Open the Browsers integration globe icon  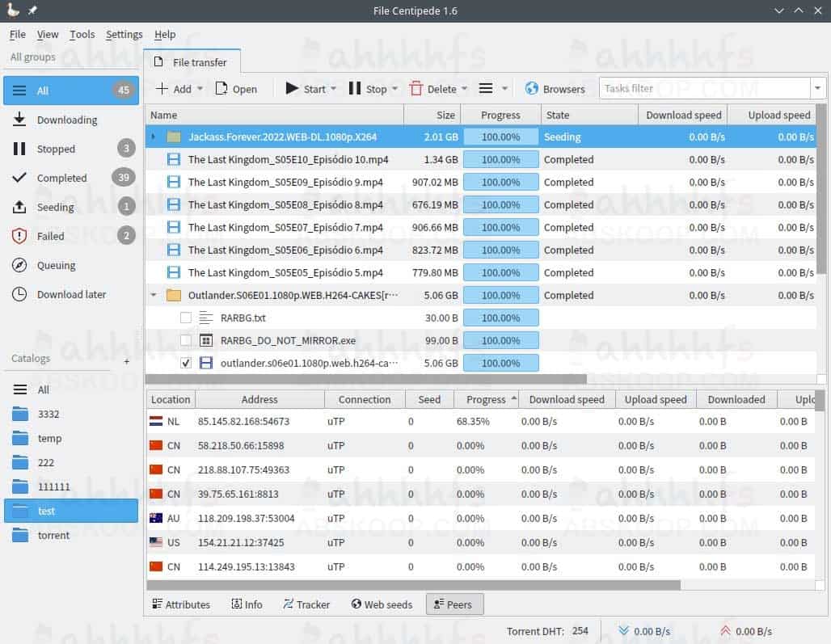532,88
